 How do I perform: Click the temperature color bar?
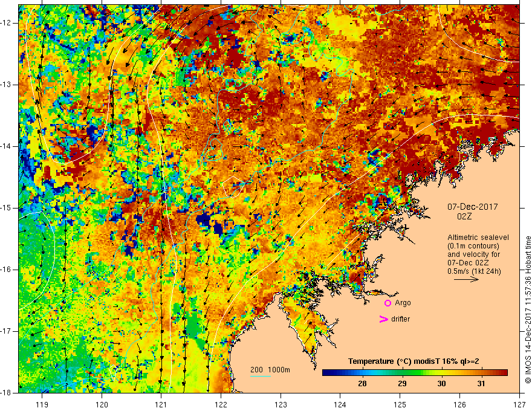pos(415,373)
